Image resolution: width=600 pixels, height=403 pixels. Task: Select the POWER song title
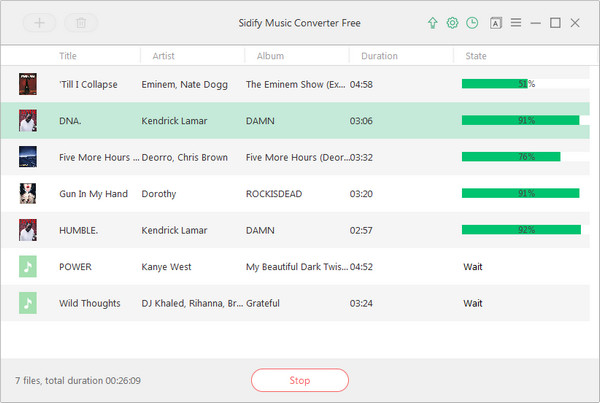(75, 267)
